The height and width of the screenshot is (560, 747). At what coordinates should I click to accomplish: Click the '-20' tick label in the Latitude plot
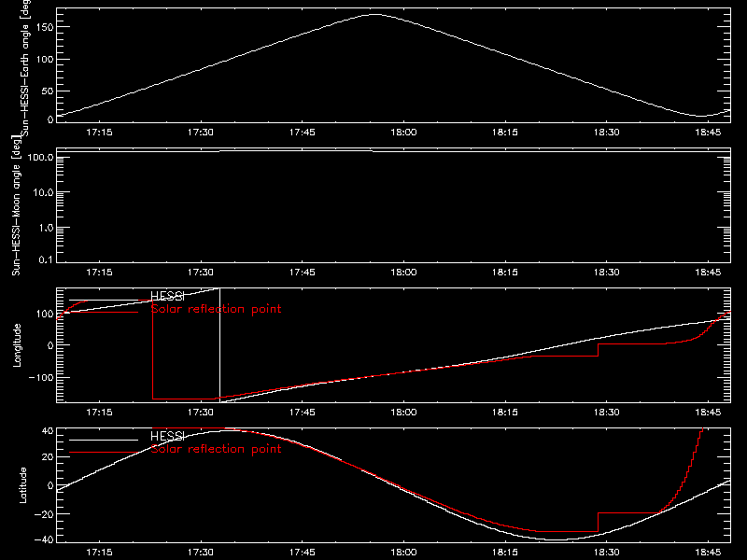[44, 514]
